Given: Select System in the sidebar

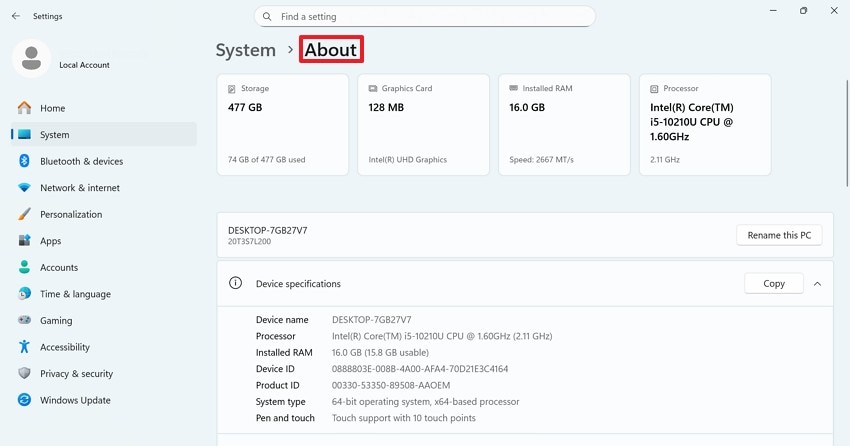Looking at the screenshot, I should click(x=55, y=135).
